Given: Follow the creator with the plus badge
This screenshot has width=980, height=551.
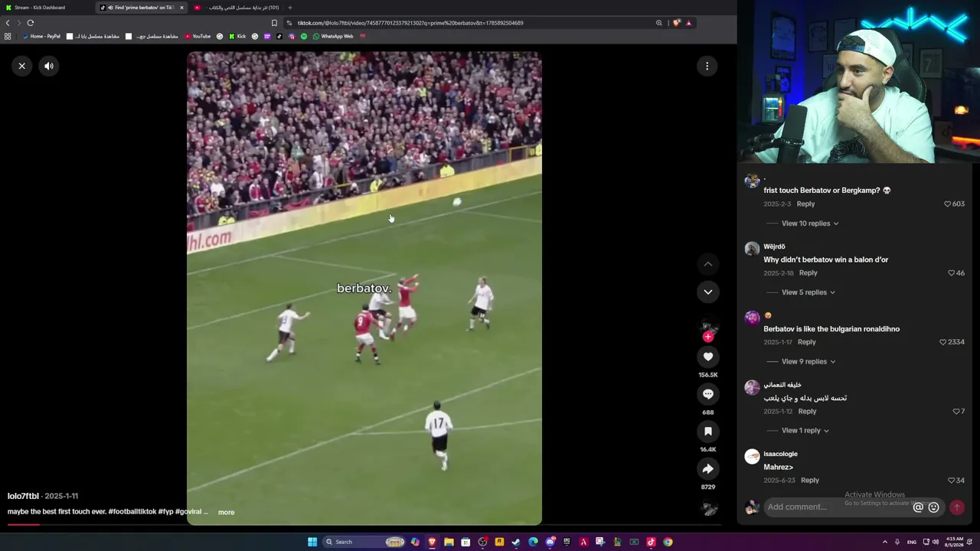Looking at the screenshot, I should click(708, 337).
